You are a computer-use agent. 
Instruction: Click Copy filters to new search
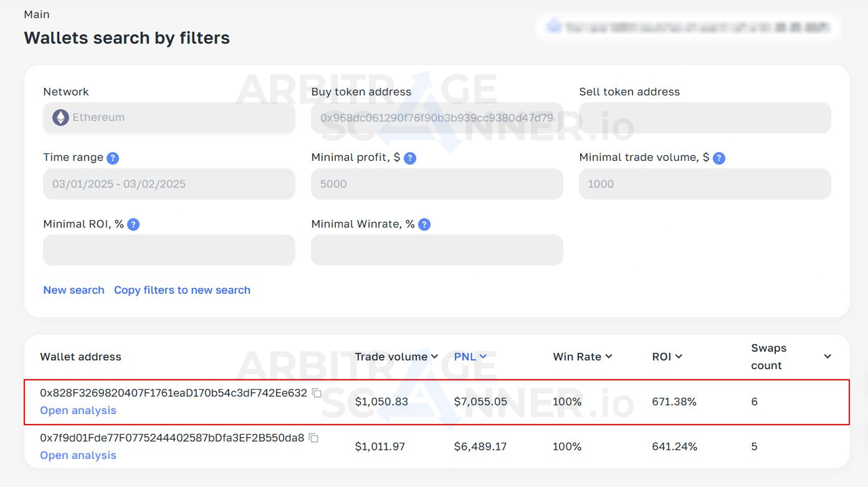click(182, 290)
